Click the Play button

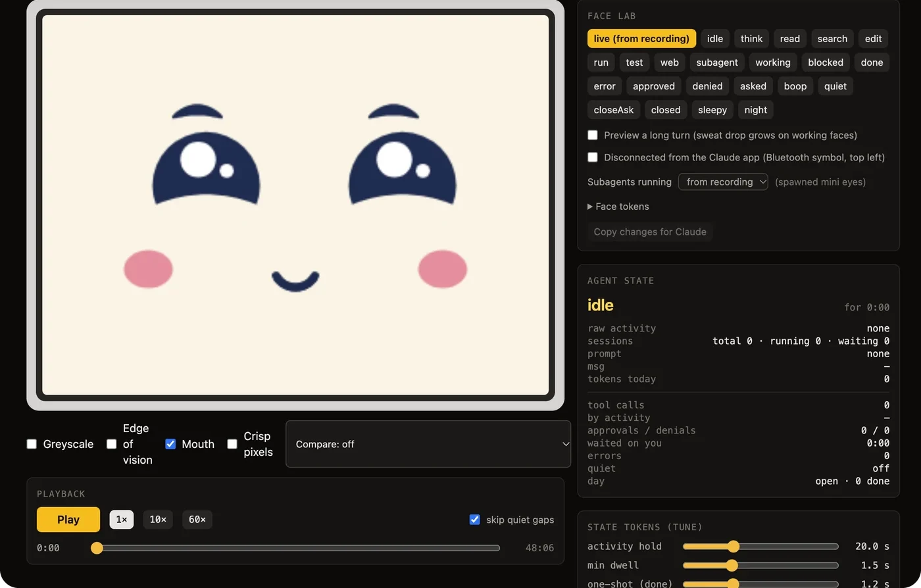tap(68, 520)
